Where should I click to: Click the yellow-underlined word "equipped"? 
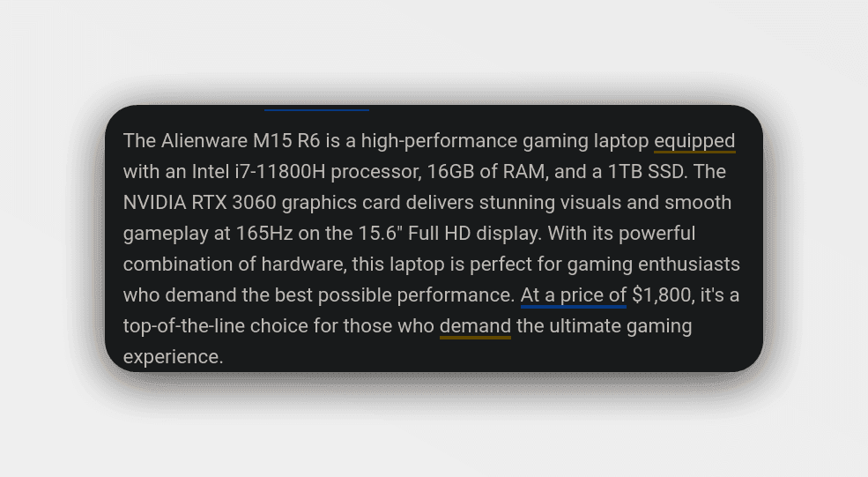(694, 141)
